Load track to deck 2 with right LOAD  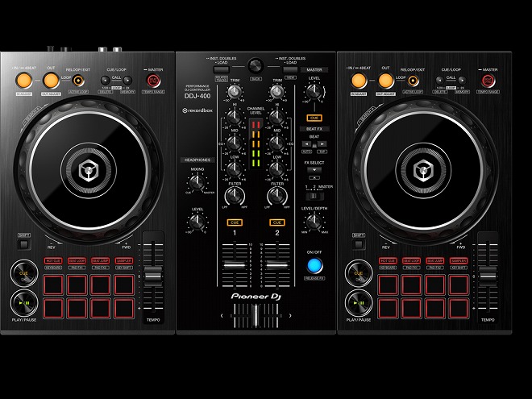[290, 69]
